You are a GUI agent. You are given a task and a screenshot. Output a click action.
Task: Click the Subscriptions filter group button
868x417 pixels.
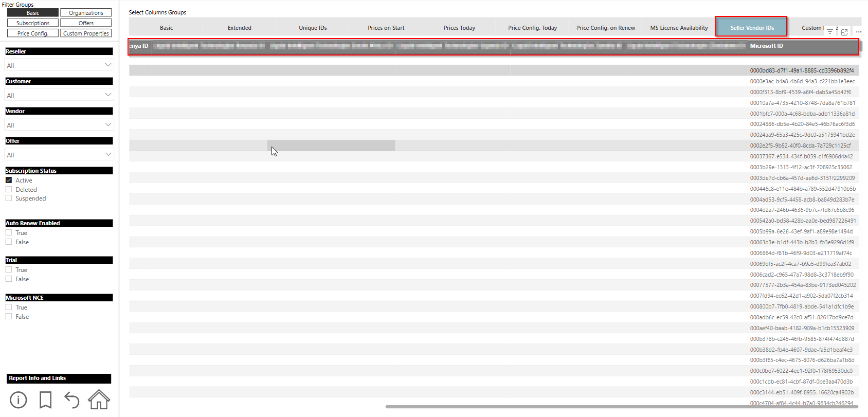click(x=33, y=23)
